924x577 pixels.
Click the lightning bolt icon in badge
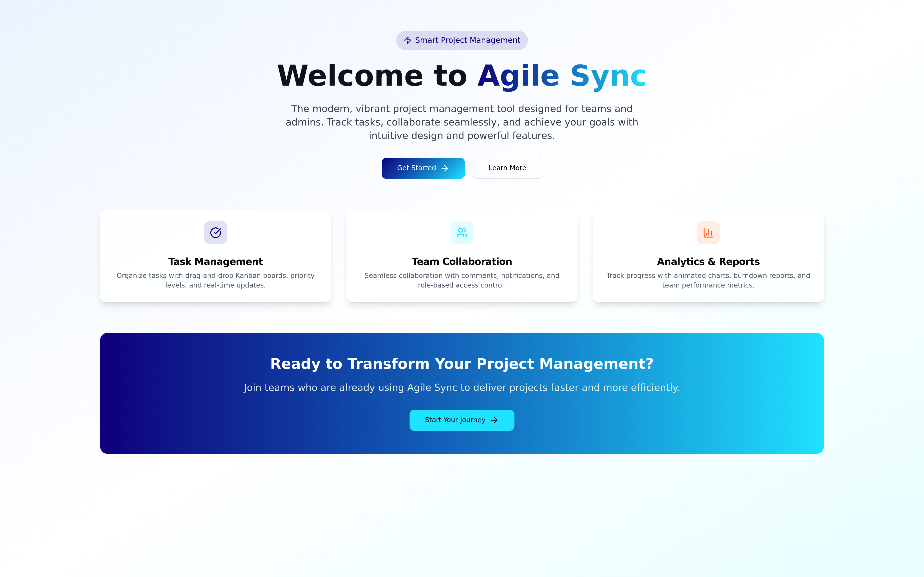point(407,40)
